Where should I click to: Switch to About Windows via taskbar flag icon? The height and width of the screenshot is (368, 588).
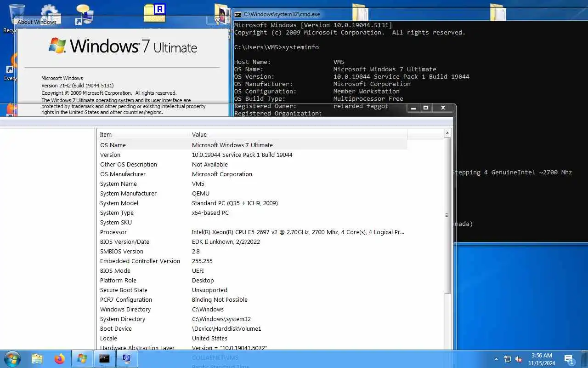(x=82, y=359)
